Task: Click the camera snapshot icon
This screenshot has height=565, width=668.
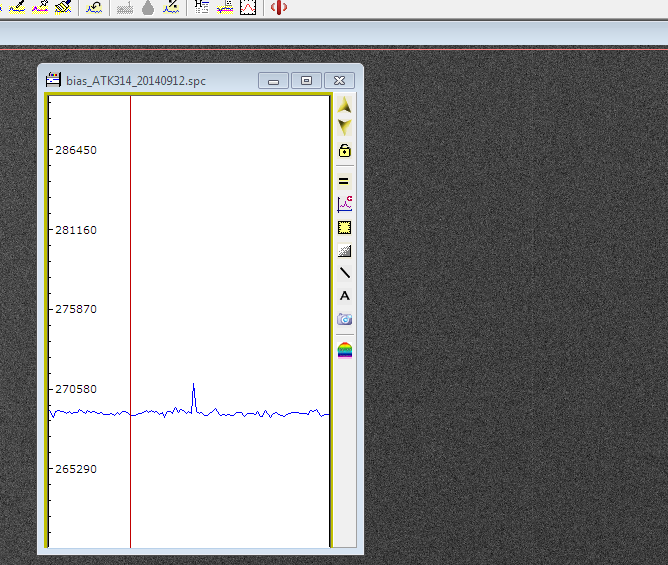Action: click(x=344, y=319)
